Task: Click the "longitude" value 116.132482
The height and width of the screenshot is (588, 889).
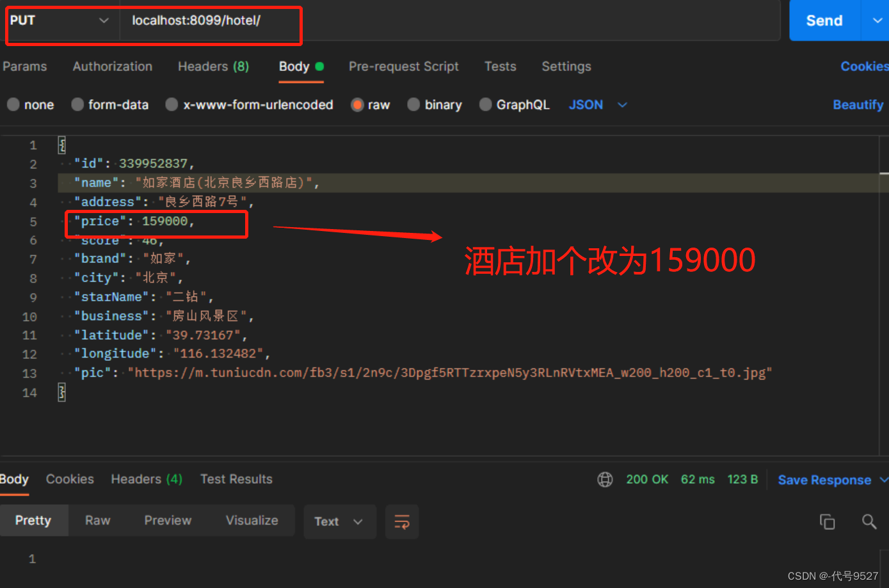Action: point(218,354)
